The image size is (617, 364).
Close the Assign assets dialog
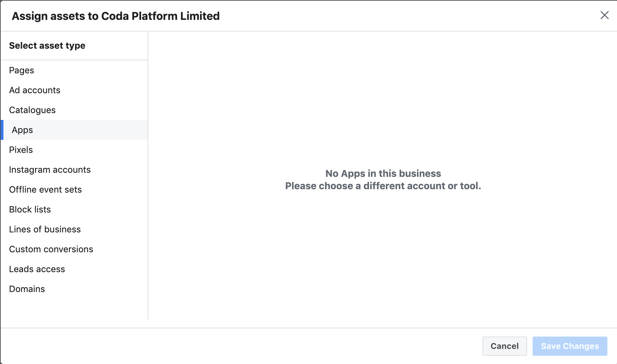[604, 15]
